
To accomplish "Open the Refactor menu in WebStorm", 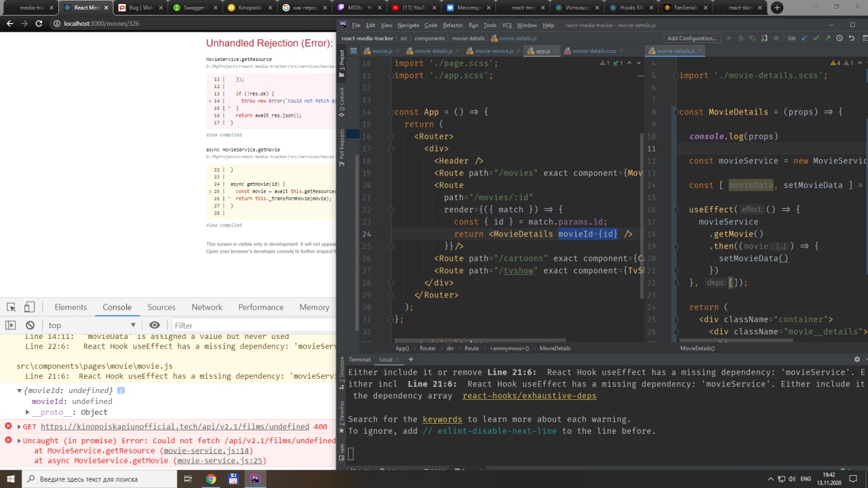I will point(453,25).
